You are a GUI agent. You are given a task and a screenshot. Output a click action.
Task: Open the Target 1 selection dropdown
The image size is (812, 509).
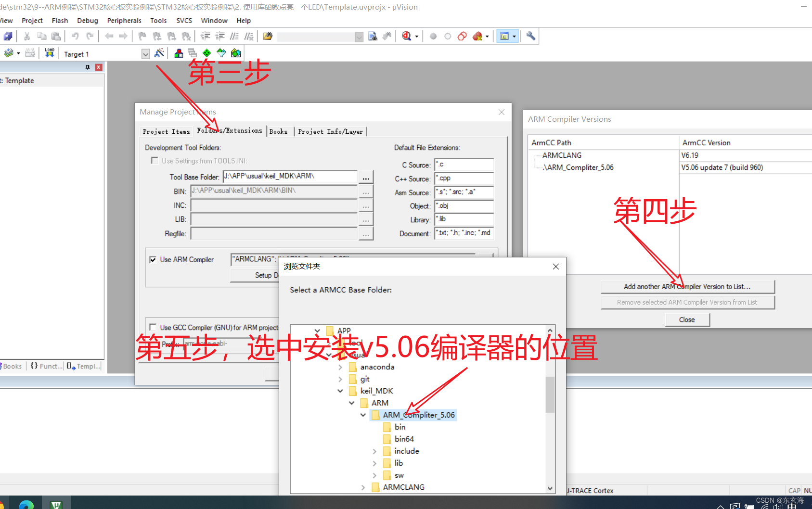click(x=145, y=53)
